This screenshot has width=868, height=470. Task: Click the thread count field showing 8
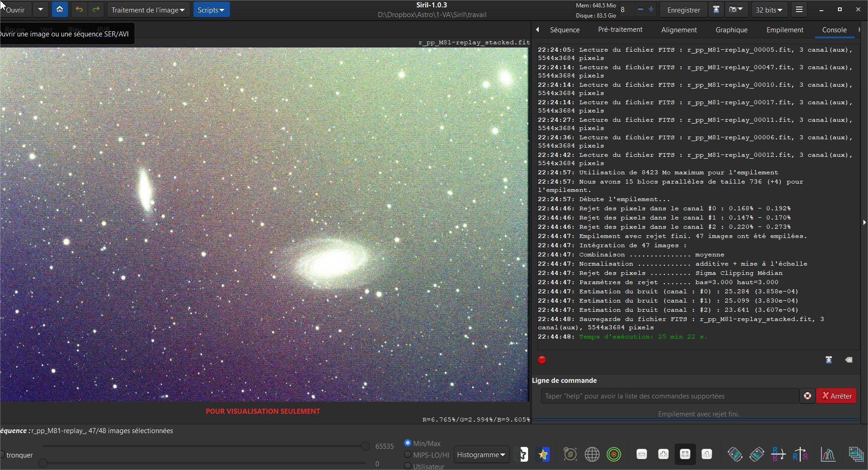click(x=626, y=9)
